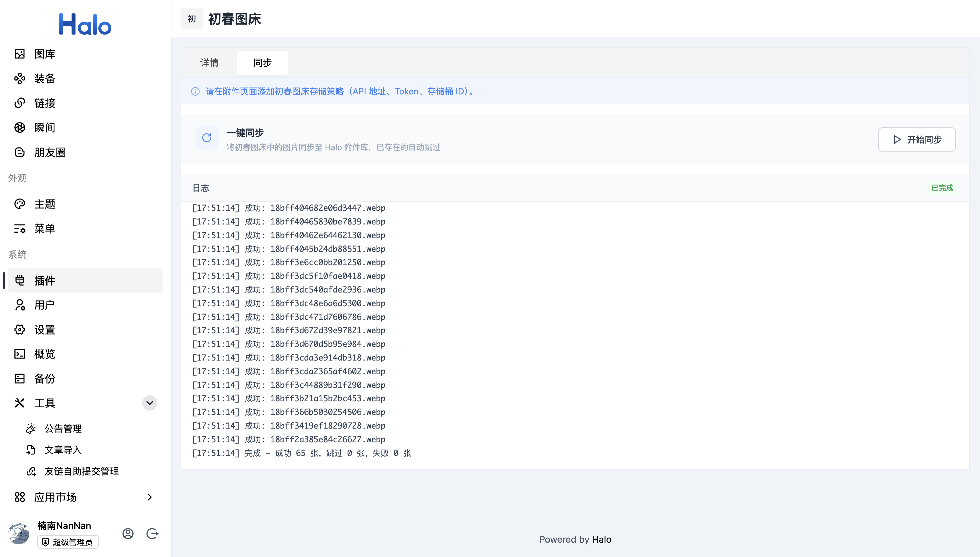Switch to the 详情 tab

pos(209,63)
